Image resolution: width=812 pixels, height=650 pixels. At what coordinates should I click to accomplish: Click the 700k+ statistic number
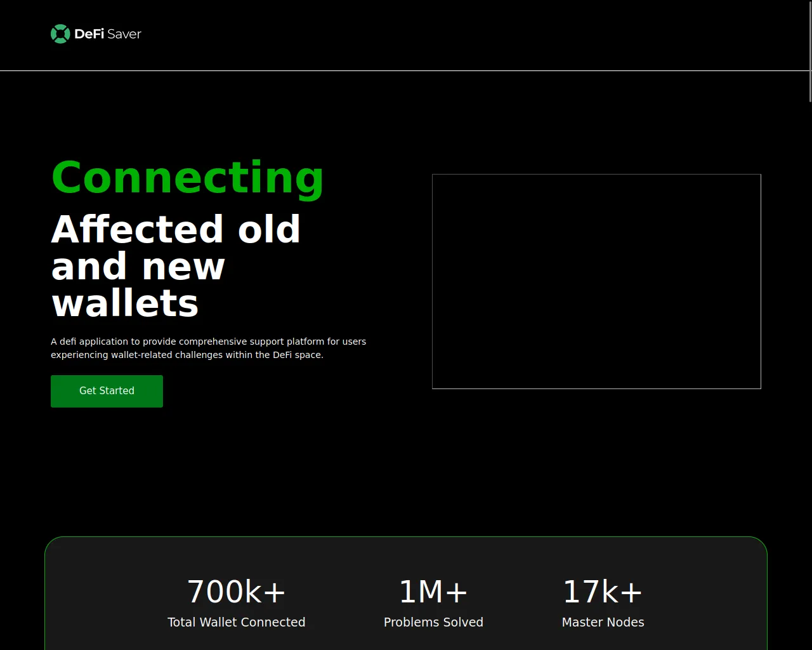[x=237, y=592]
